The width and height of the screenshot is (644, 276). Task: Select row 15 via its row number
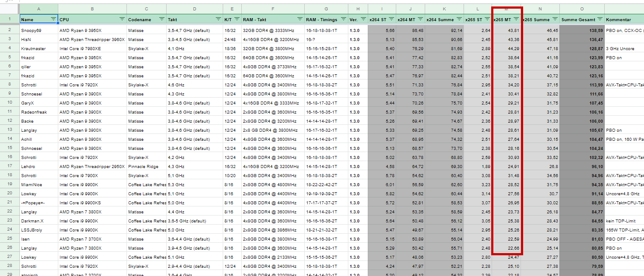click(9, 148)
